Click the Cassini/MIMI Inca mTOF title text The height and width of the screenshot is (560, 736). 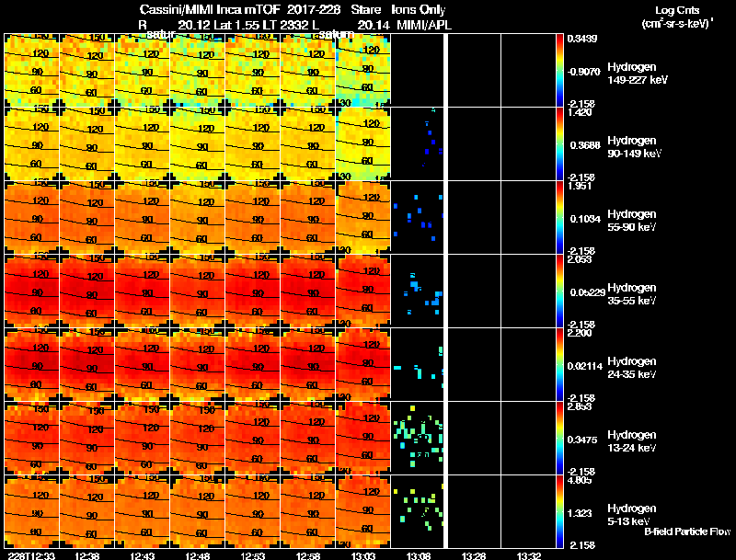click(210, 9)
